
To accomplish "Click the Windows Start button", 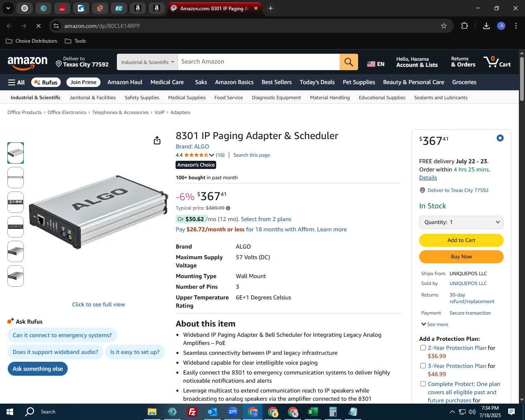I will tap(10, 412).
